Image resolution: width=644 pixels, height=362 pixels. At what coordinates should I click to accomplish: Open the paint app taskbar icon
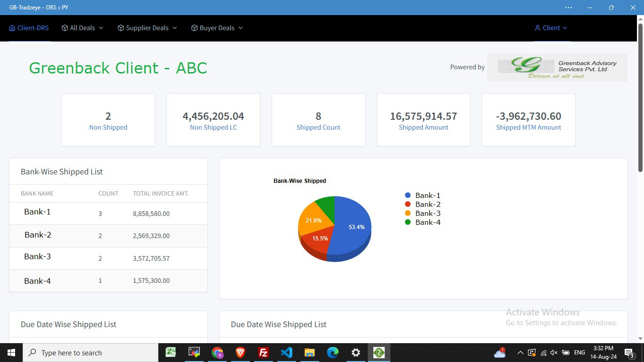click(194, 353)
